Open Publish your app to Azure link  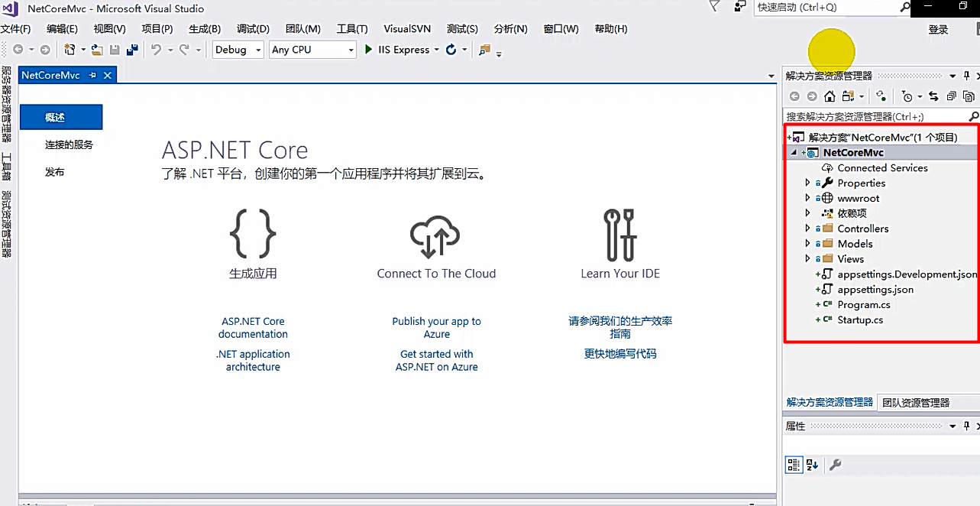tap(437, 328)
